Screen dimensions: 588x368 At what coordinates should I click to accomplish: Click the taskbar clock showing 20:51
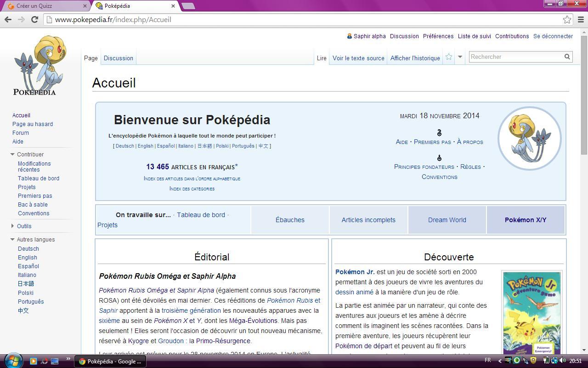pyautogui.click(x=576, y=361)
